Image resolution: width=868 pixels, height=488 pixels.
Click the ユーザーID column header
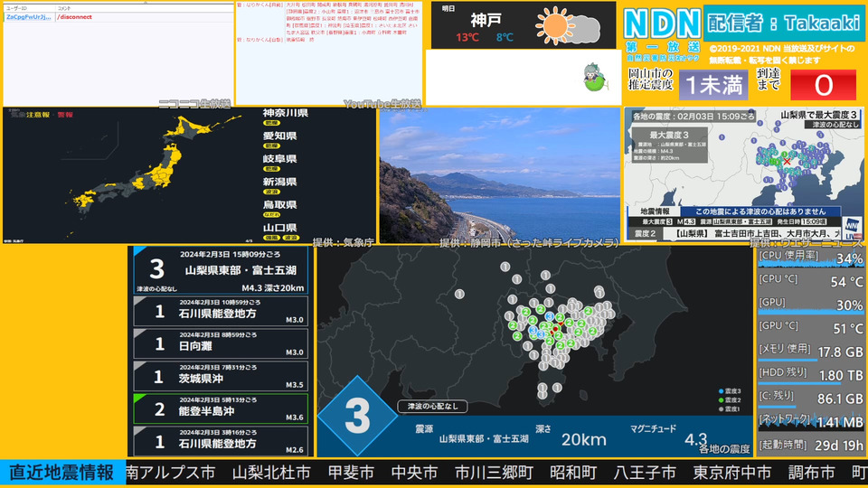[16, 8]
